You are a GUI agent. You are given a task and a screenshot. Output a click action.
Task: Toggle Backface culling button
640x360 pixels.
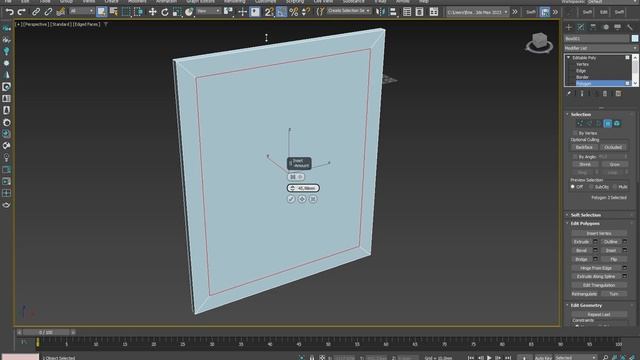coord(584,147)
